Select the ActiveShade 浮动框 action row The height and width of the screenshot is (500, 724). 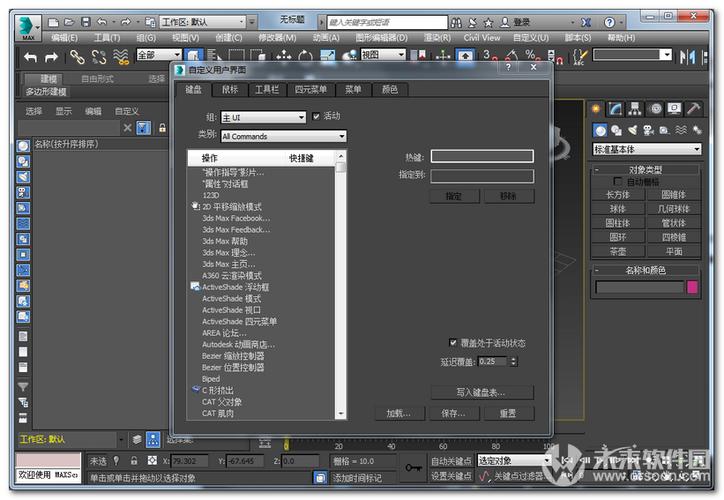click(x=262, y=287)
